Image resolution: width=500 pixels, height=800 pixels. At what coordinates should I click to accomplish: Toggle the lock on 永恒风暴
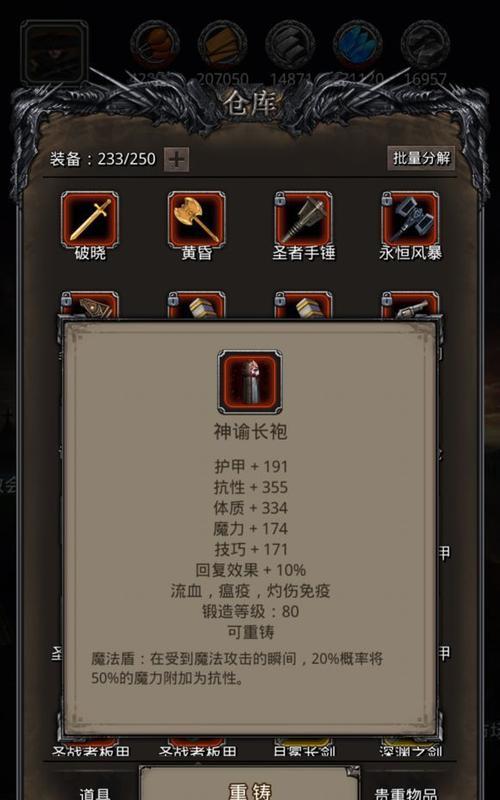coord(387,199)
